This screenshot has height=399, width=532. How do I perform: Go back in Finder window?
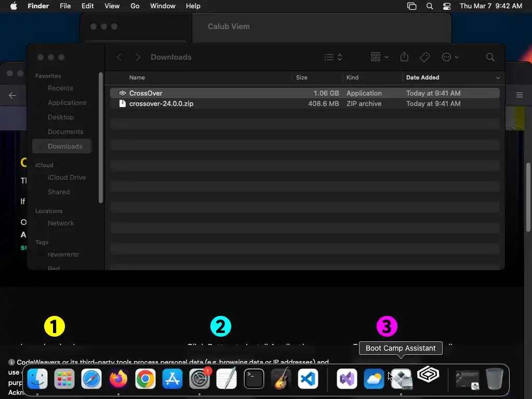pos(119,57)
